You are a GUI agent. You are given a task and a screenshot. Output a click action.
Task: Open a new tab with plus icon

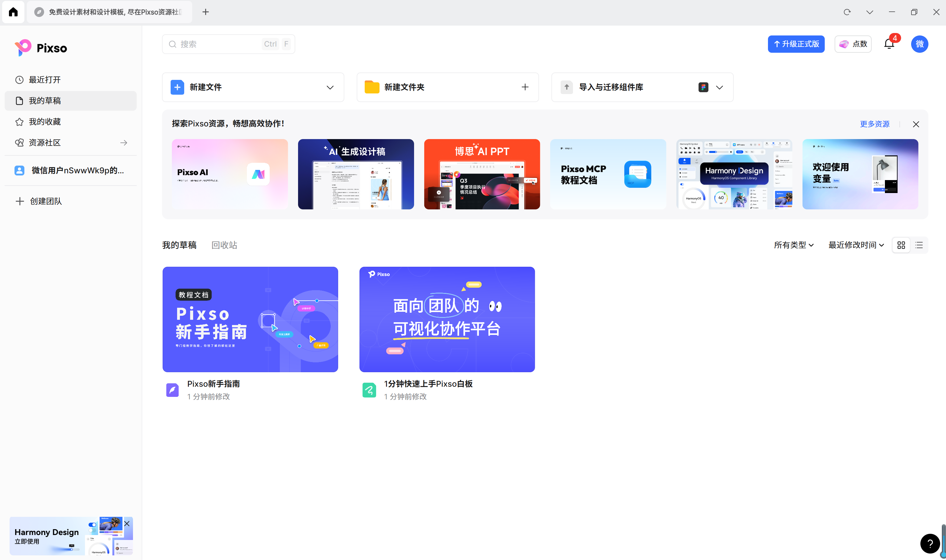(x=205, y=12)
